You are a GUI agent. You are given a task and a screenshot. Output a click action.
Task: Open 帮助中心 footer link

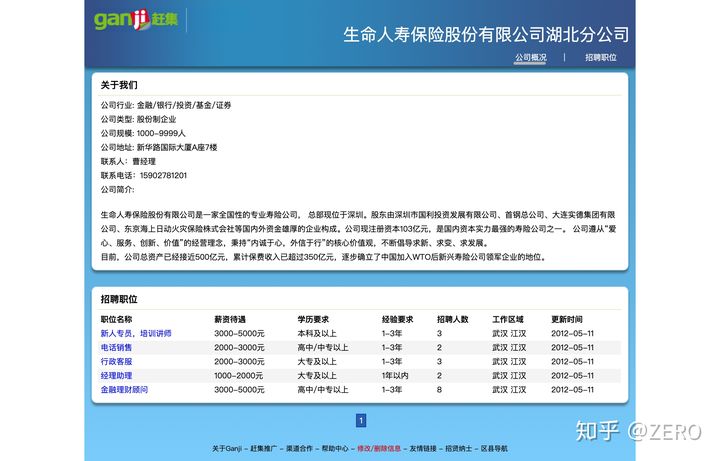coord(335,448)
